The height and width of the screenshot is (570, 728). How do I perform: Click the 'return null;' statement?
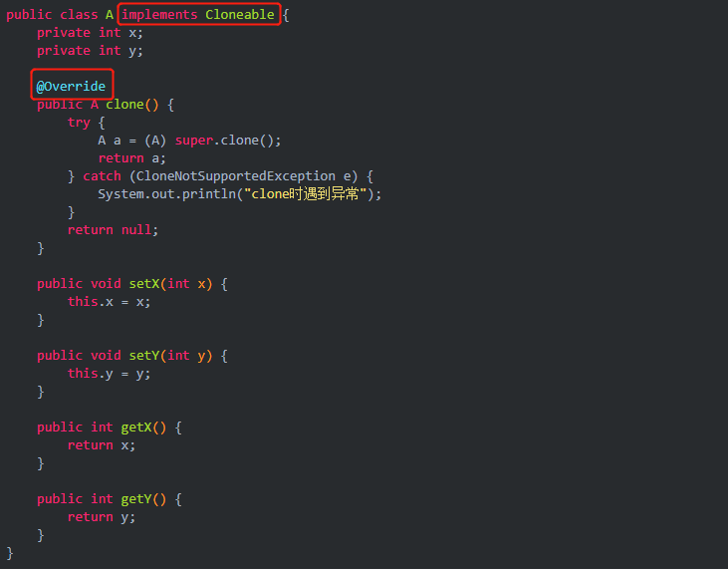click(x=113, y=230)
